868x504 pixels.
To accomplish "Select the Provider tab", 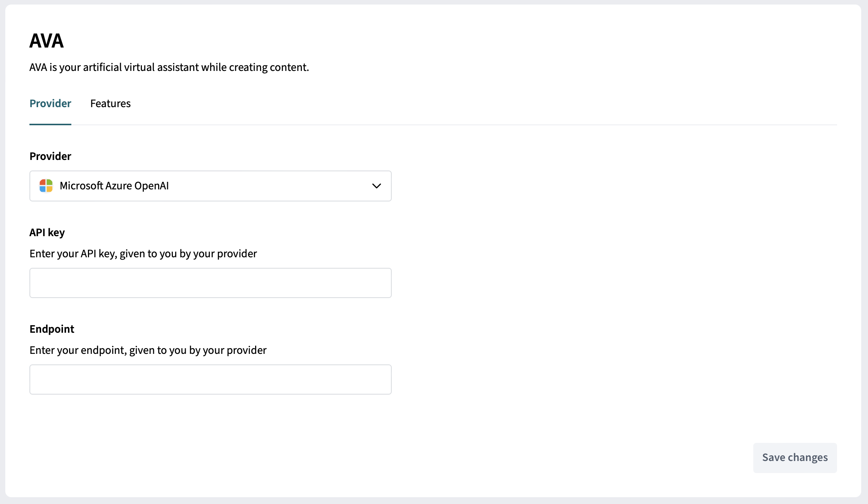I will (x=50, y=103).
